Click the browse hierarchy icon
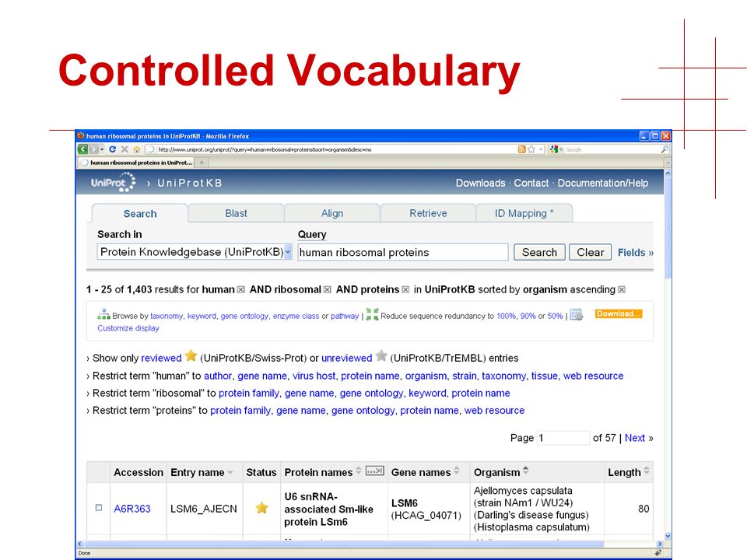The width and height of the screenshot is (747, 560). tap(103, 314)
